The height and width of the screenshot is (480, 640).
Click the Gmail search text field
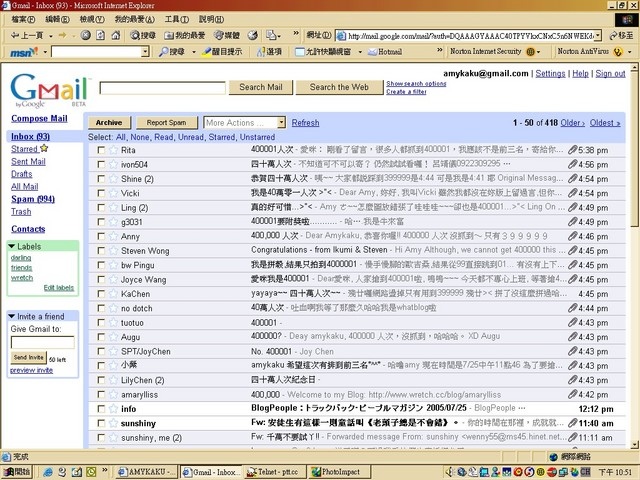tap(162, 88)
